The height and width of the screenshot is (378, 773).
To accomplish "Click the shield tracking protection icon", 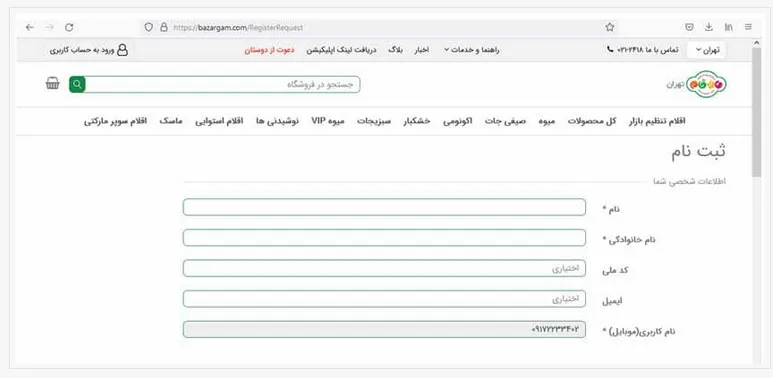I will click(x=148, y=28).
